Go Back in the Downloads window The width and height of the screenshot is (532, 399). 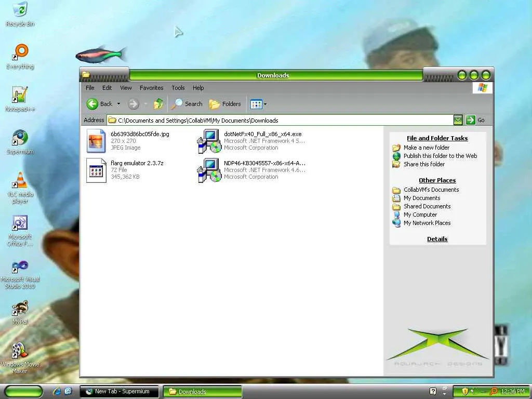coord(99,104)
